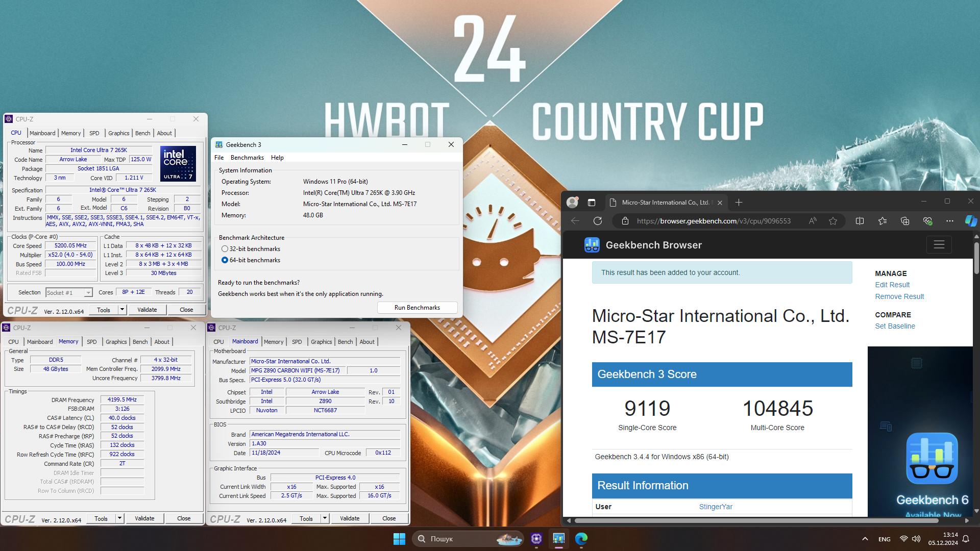Open Edge split screen icon
The height and width of the screenshot is (551, 980).
coord(860,221)
